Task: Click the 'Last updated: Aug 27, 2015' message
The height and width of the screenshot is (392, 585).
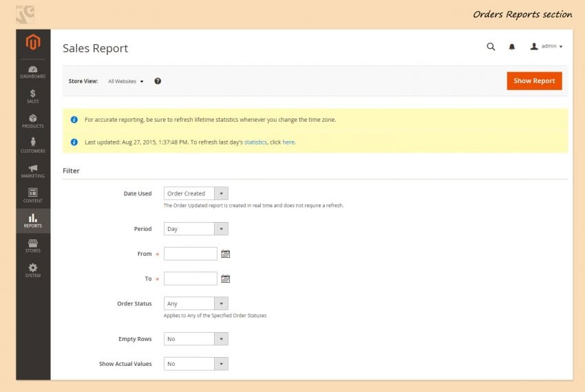Action: tap(190, 142)
